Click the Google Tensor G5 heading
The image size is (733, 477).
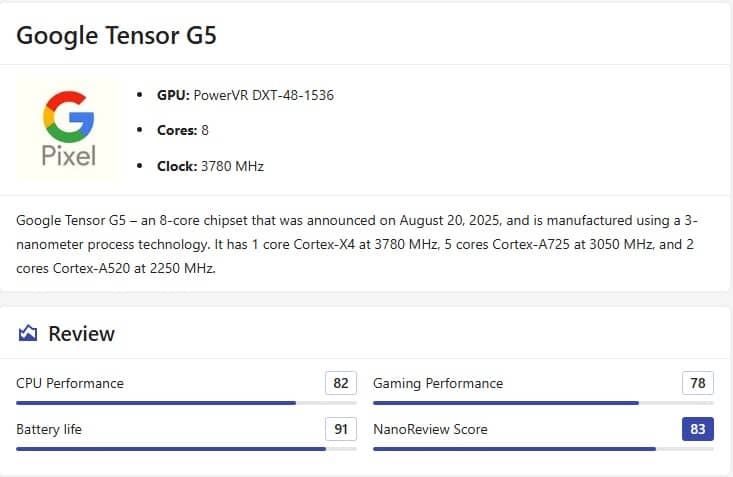click(x=117, y=36)
